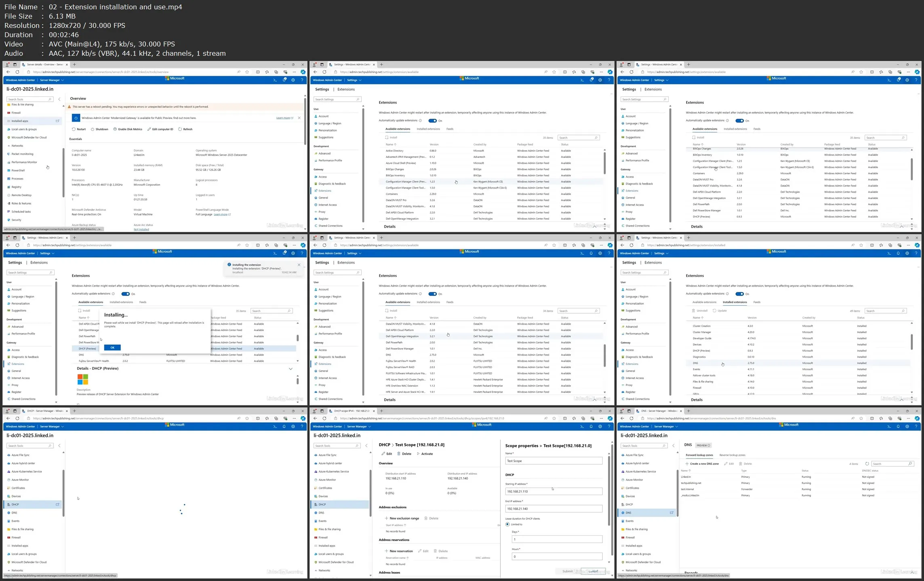
Task: Enable Disk Metrics from the Overview toolbar
Action: tap(128, 129)
